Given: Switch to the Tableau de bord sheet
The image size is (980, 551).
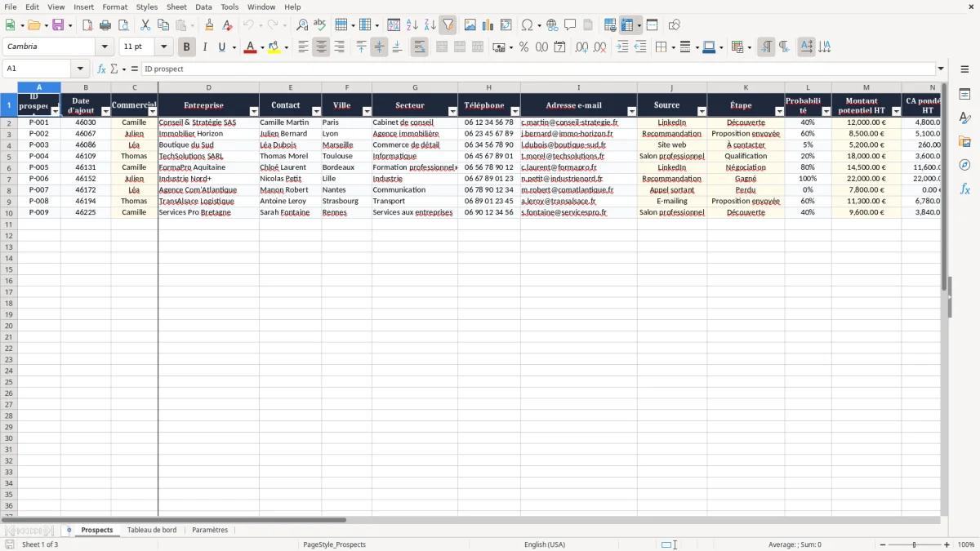Looking at the screenshot, I should tap(152, 530).
